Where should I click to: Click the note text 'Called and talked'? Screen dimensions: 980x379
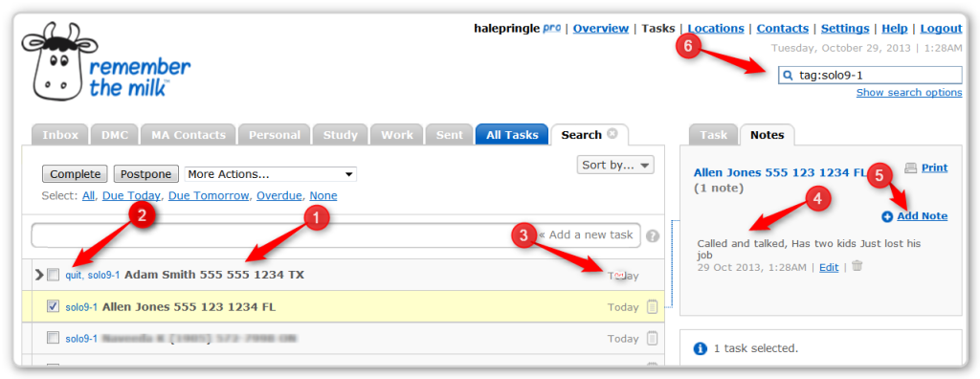(x=810, y=249)
